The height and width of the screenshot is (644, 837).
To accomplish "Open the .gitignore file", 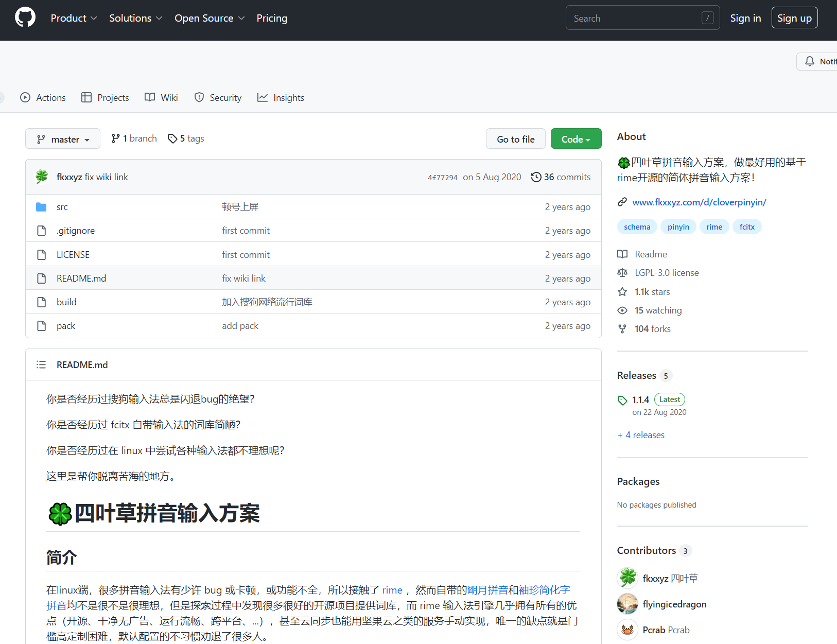I will tap(76, 231).
